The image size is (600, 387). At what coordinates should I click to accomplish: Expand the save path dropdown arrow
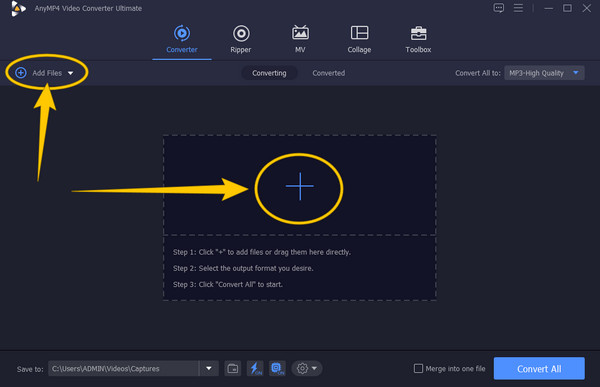click(209, 369)
